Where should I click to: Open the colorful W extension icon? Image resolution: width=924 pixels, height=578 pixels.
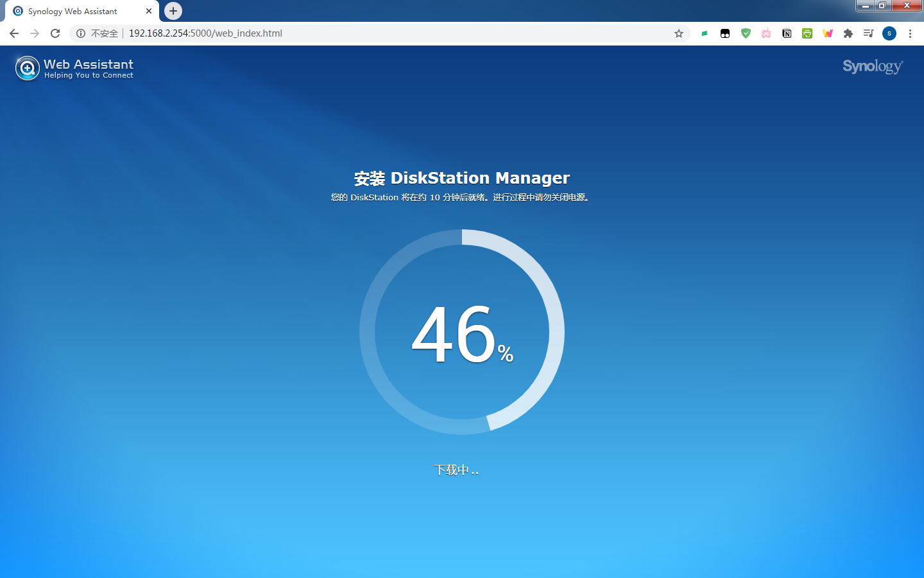click(828, 33)
